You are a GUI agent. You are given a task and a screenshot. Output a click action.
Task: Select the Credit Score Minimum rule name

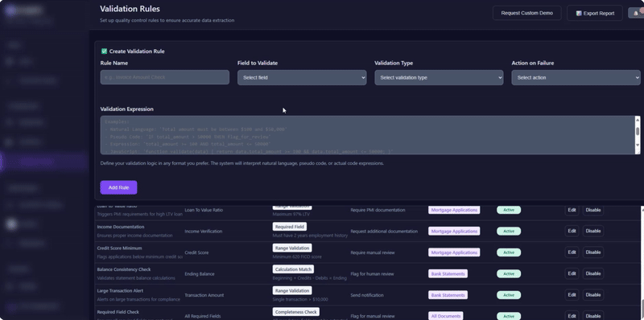coord(119,248)
